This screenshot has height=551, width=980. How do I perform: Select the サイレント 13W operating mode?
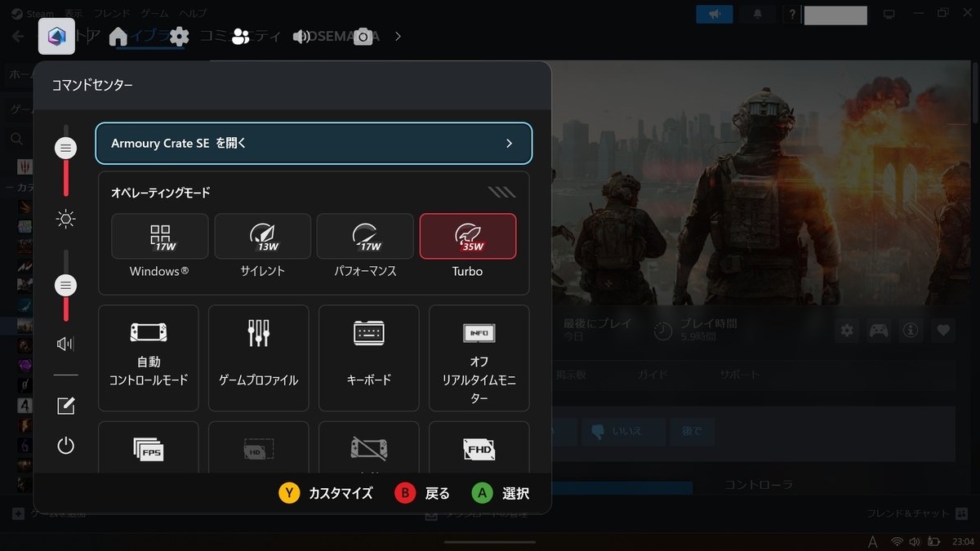point(262,236)
